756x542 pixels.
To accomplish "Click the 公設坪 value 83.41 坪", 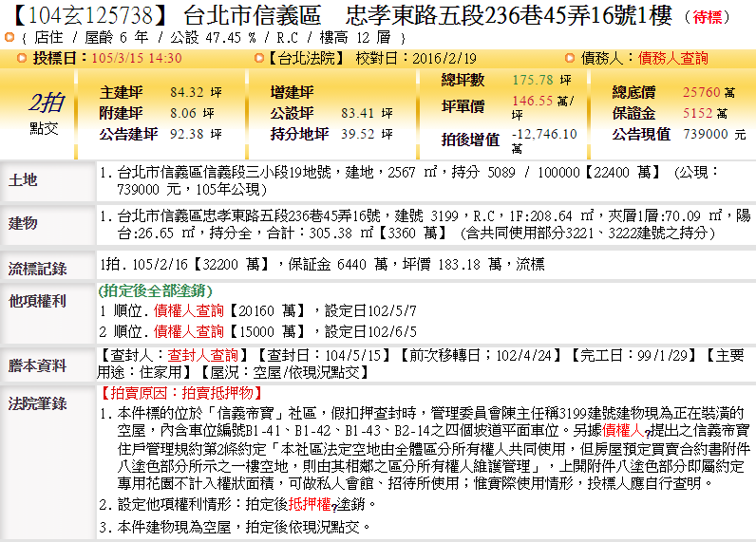I will [367, 113].
